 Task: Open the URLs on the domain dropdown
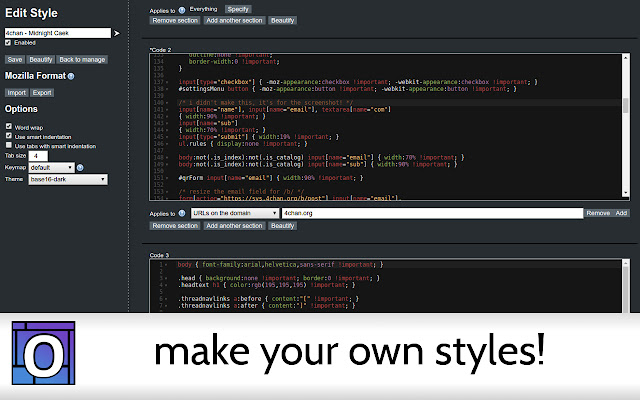233,213
